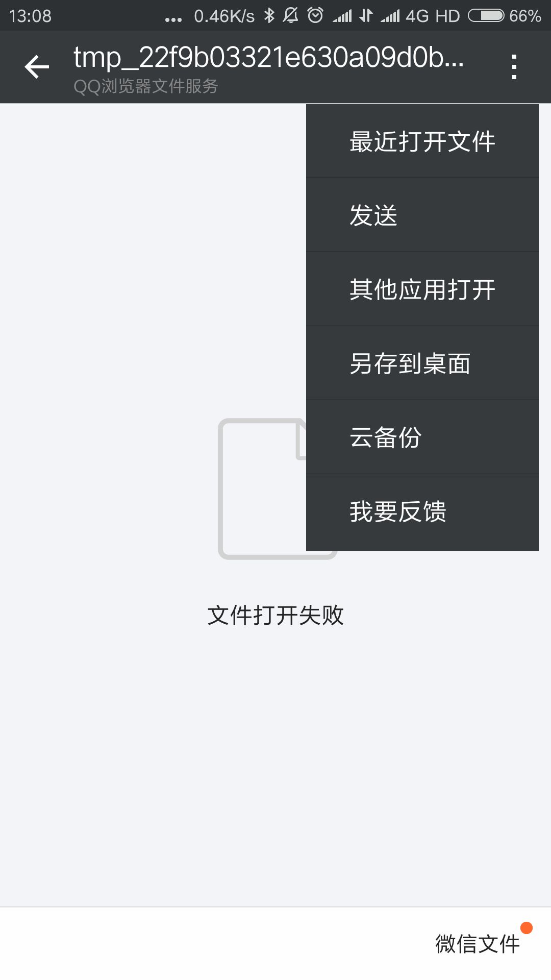Viewport: 551px width, 980px height.
Task: Open the three-dot overflow menu
Action: [514, 67]
